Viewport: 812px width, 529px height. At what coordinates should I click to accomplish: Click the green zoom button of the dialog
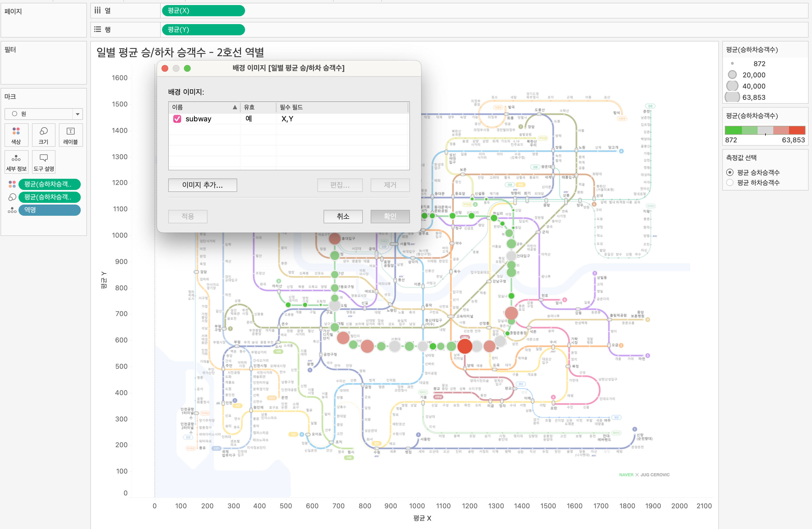pos(187,68)
